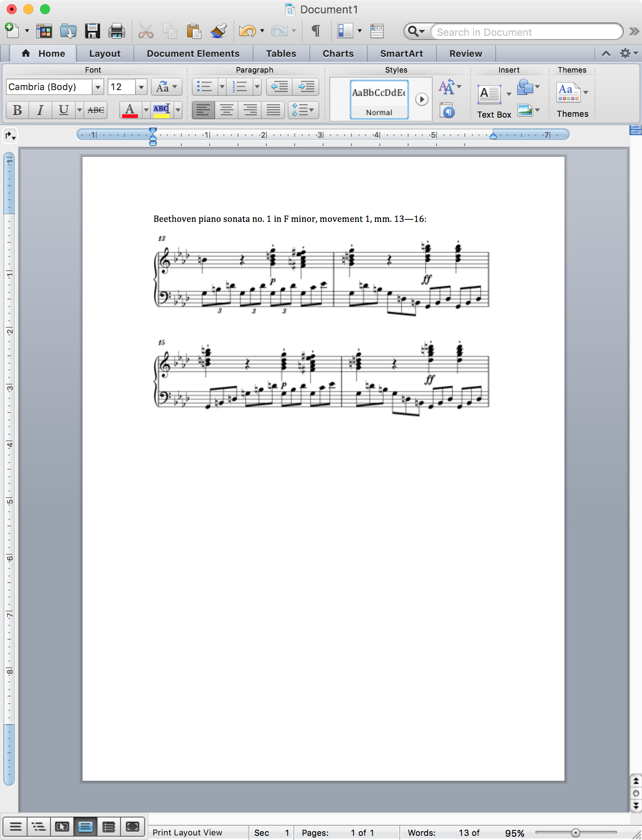This screenshot has height=840, width=642.
Task: Expand the underline style dropdown arrow
Action: point(80,110)
